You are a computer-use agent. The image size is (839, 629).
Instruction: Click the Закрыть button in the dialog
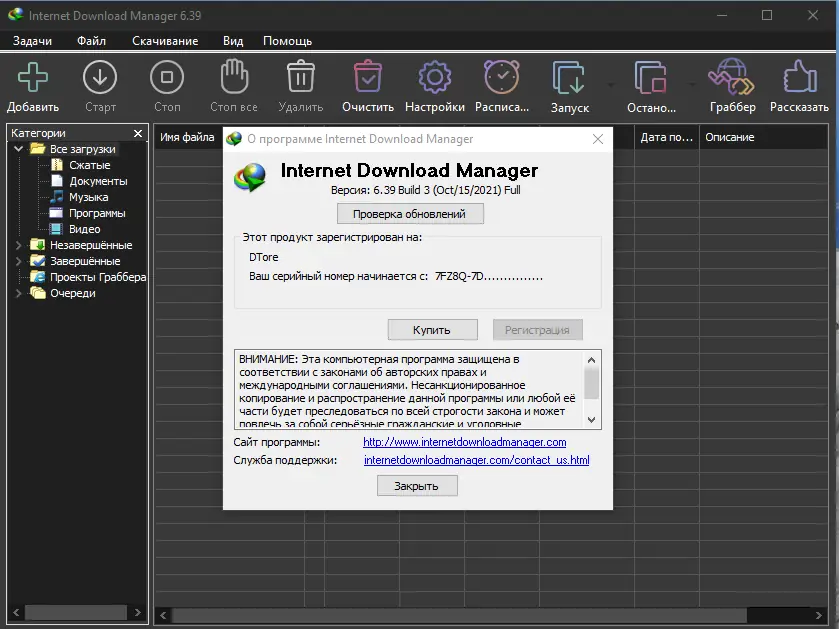(x=416, y=485)
